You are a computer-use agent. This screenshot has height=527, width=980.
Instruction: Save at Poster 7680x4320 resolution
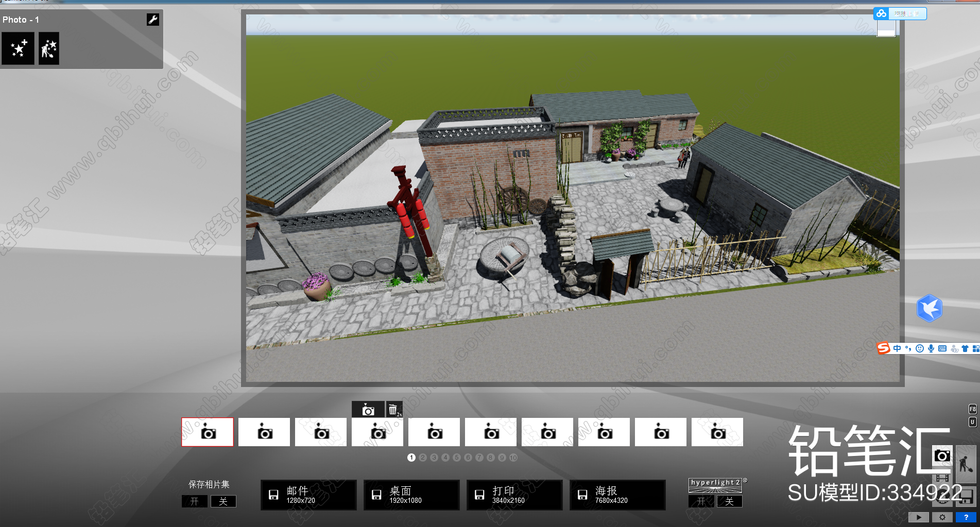[x=617, y=495]
